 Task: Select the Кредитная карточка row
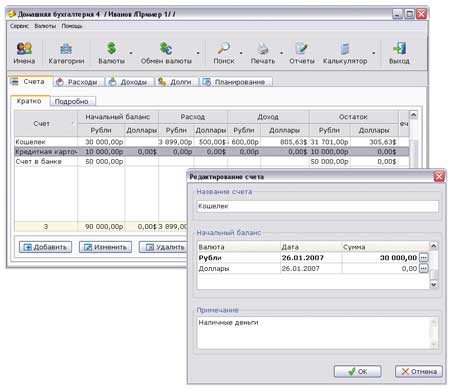coord(211,152)
